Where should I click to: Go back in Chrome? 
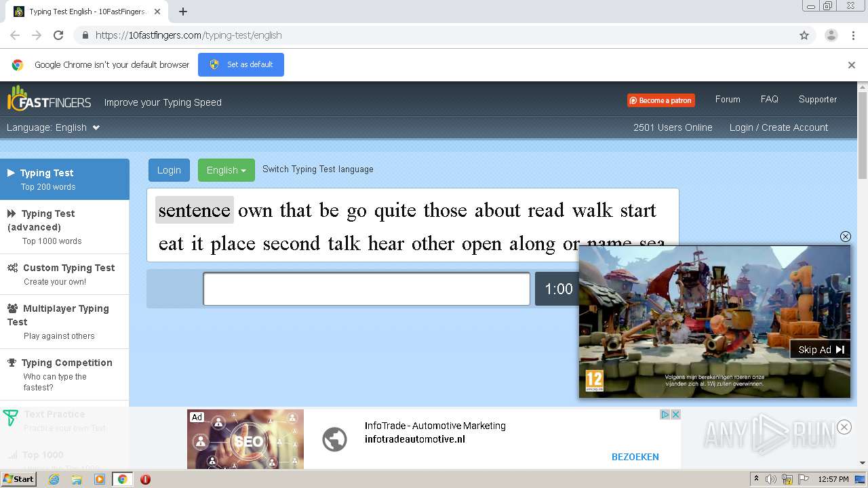click(15, 35)
